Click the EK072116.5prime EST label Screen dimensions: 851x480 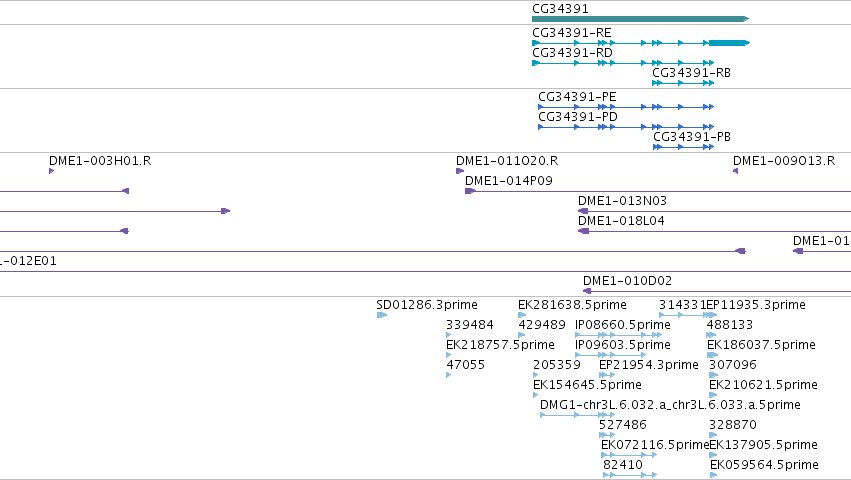coord(655,445)
